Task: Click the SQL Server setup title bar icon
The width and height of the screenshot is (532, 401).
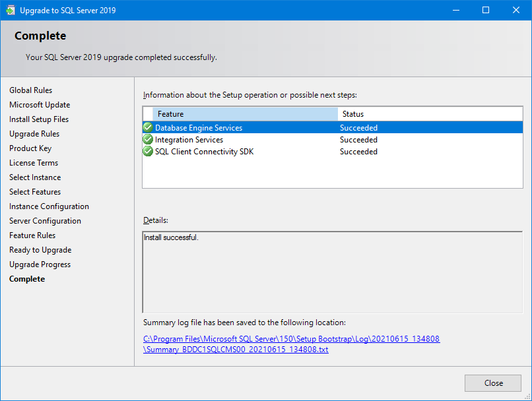Action: [11, 11]
